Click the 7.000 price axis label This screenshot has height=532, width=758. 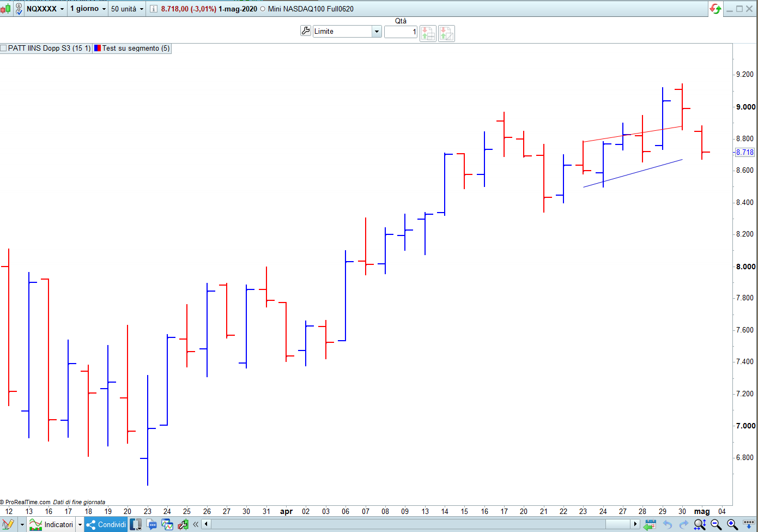click(x=745, y=426)
